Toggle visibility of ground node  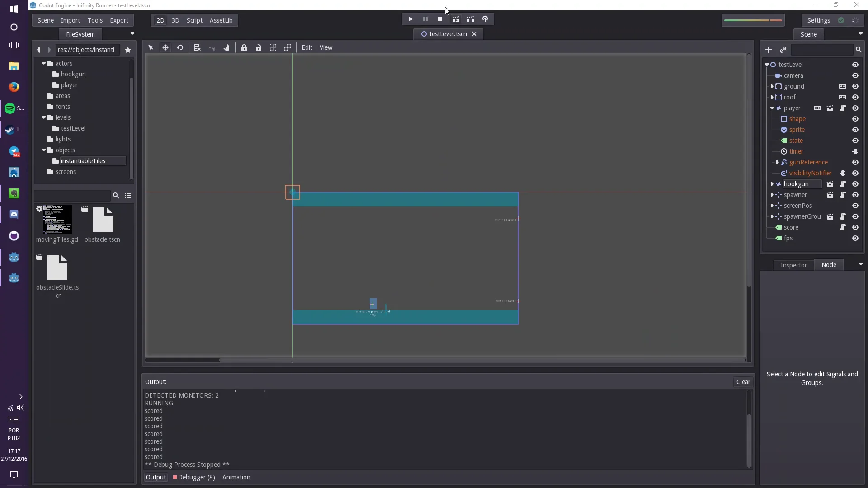(x=855, y=86)
